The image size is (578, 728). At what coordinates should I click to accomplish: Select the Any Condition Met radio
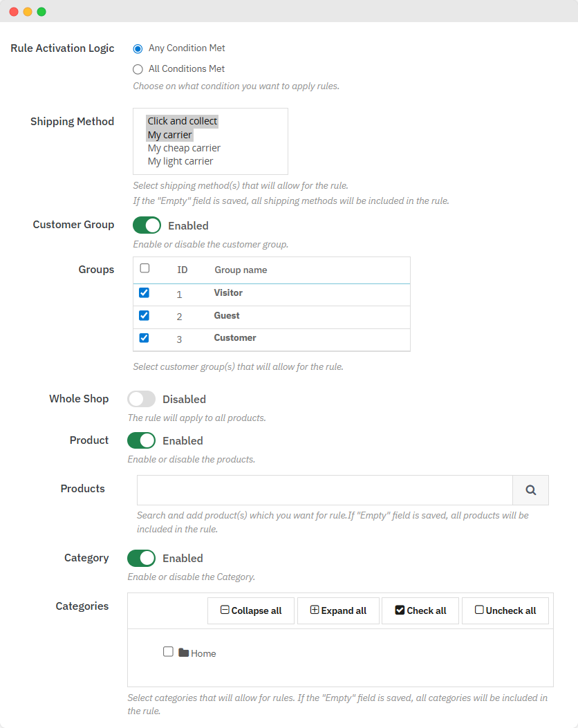138,48
